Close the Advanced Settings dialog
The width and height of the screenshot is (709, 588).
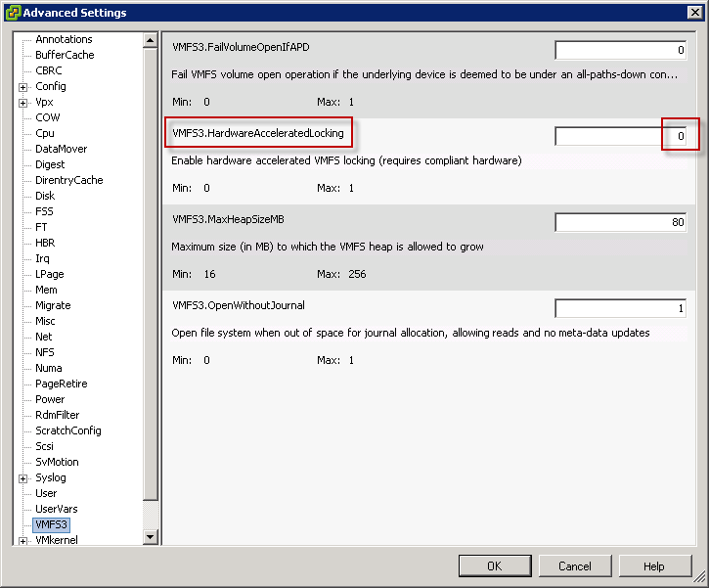pos(693,12)
